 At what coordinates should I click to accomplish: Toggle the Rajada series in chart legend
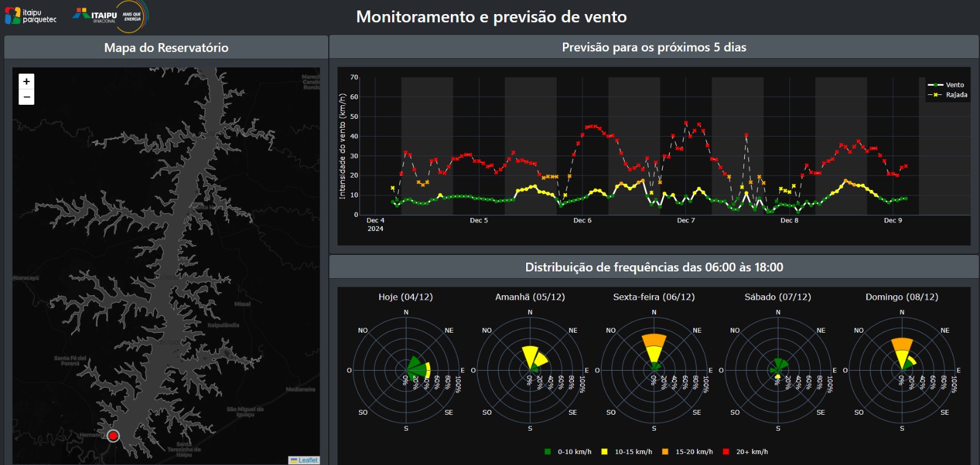948,95
